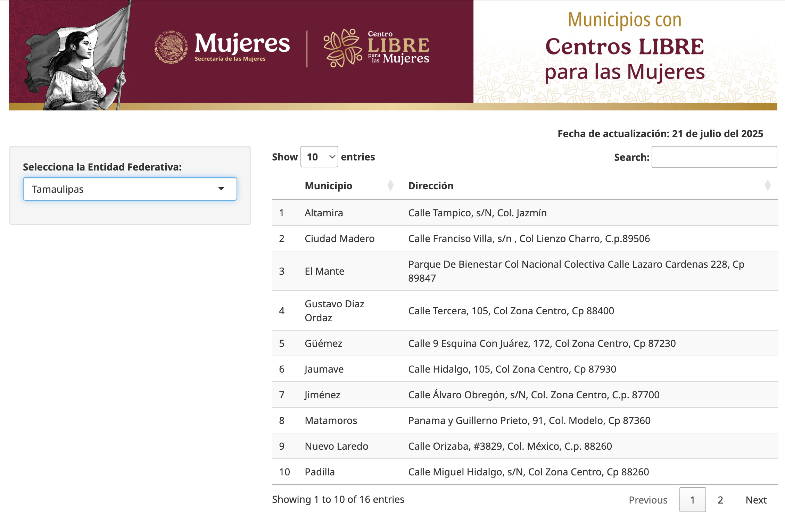The height and width of the screenshot is (532, 785).
Task: Click the Jaumave municipio cell
Action: [324, 369]
